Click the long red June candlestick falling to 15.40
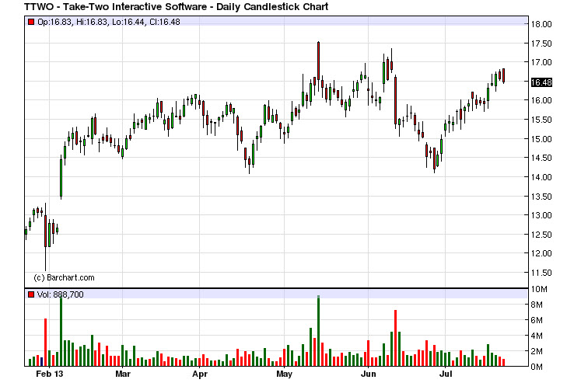588x383 pixels. coord(396,100)
